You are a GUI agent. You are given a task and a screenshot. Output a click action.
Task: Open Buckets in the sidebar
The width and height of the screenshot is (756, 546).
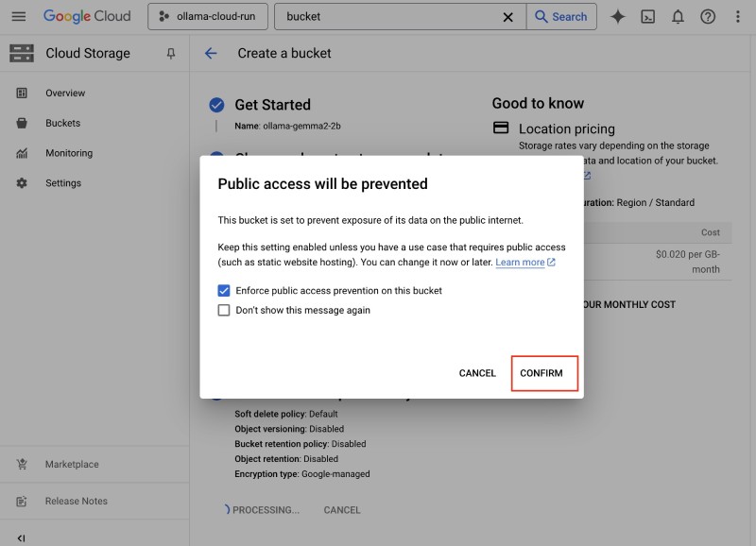pyautogui.click(x=62, y=123)
